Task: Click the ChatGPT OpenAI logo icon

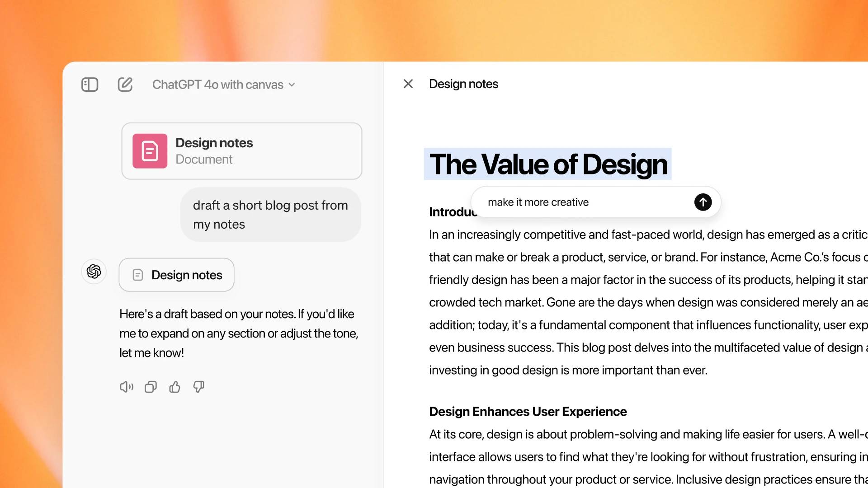Action: pyautogui.click(x=94, y=272)
